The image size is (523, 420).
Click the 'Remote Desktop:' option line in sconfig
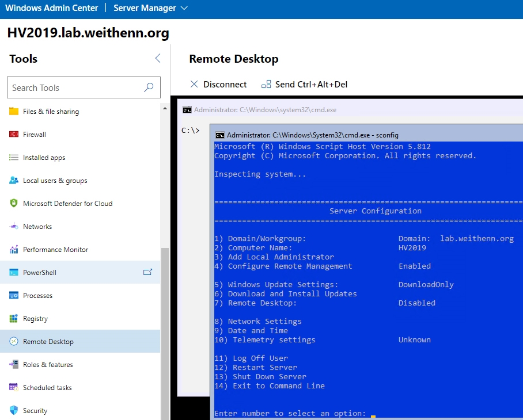(256, 303)
